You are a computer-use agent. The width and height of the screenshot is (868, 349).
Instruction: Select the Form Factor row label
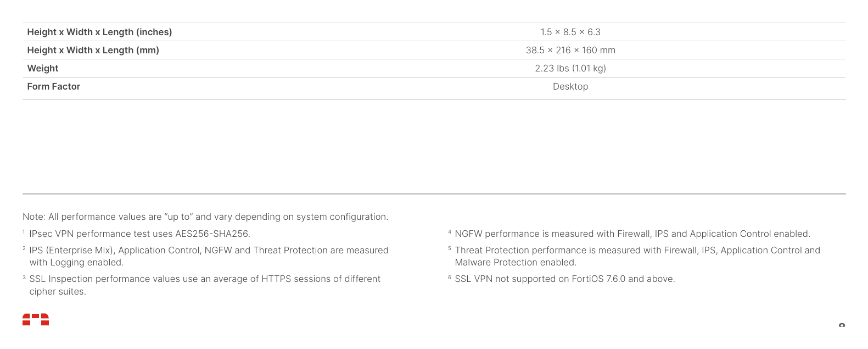[x=54, y=86]
